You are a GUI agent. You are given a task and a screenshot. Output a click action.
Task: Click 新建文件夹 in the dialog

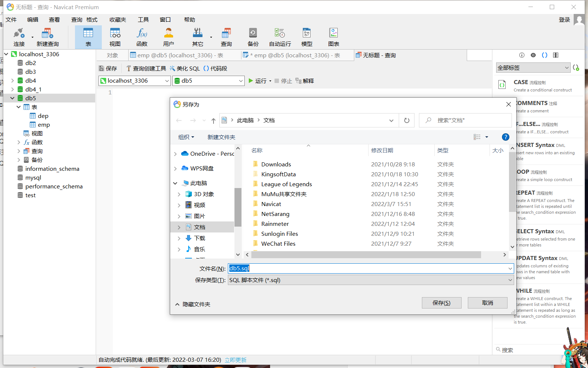(221, 137)
